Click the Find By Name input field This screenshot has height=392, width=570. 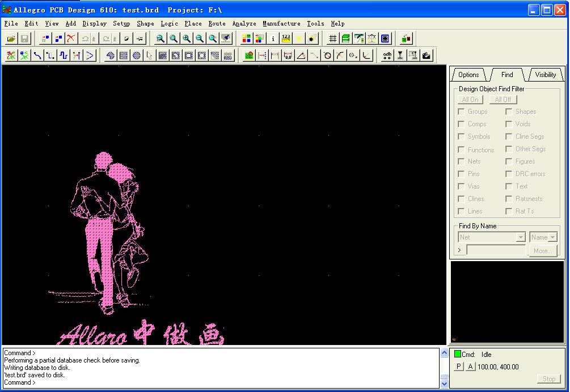[x=496, y=250]
